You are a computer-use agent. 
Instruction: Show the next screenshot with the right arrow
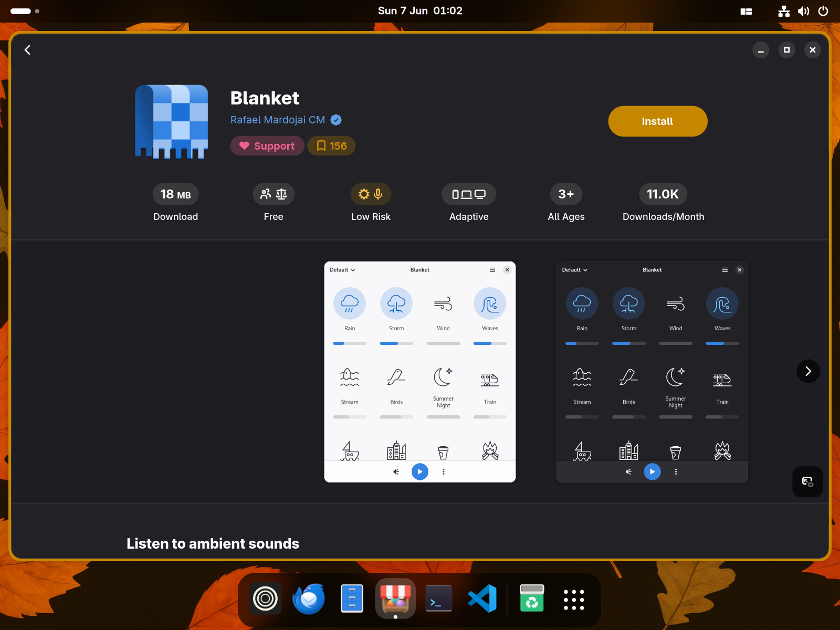(x=808, y=371)
